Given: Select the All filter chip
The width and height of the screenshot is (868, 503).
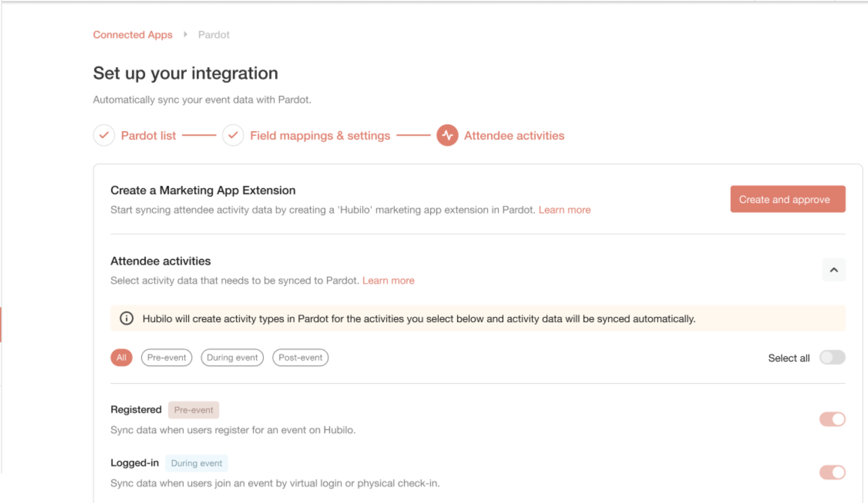Looking at the screenshot, I should point(121,358).
